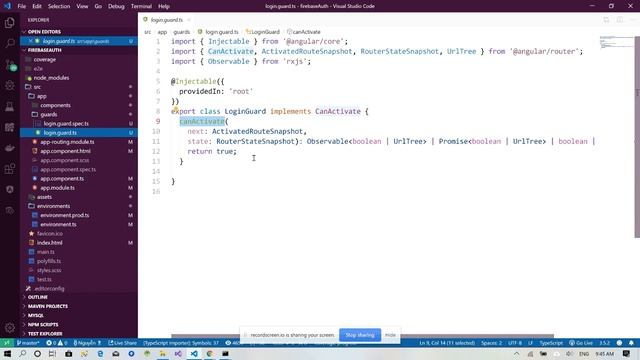This screenshot has width=640, height=360.
Task: Open the Angular shield icon in activity bar
Action: pyautogui.click(x=9, y=190)
